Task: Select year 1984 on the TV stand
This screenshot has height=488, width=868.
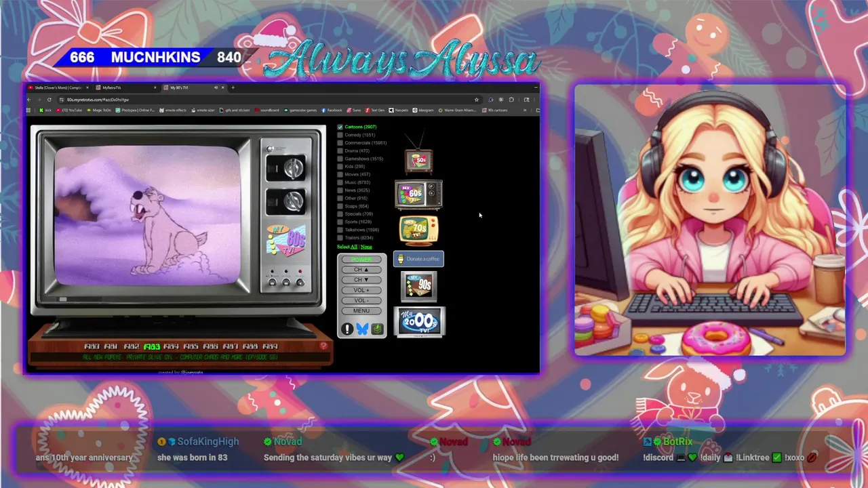Action: pos(171,346)
